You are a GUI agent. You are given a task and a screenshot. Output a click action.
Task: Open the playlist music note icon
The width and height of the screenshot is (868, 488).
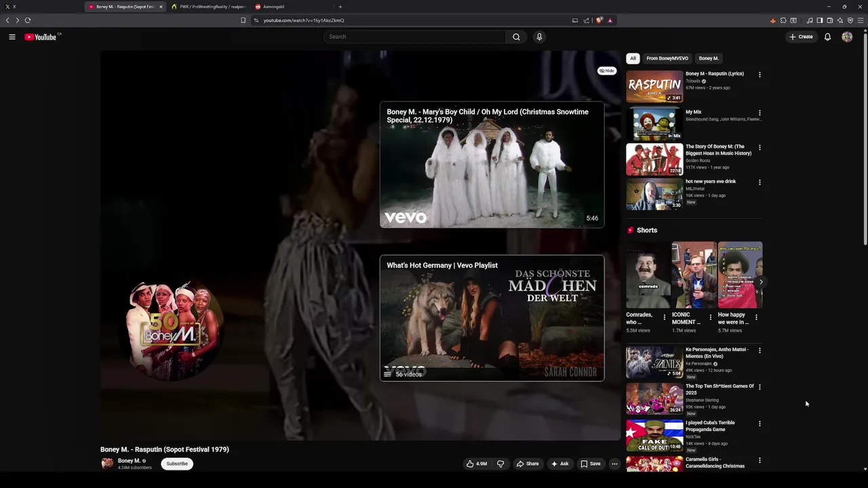click(810, 20)
